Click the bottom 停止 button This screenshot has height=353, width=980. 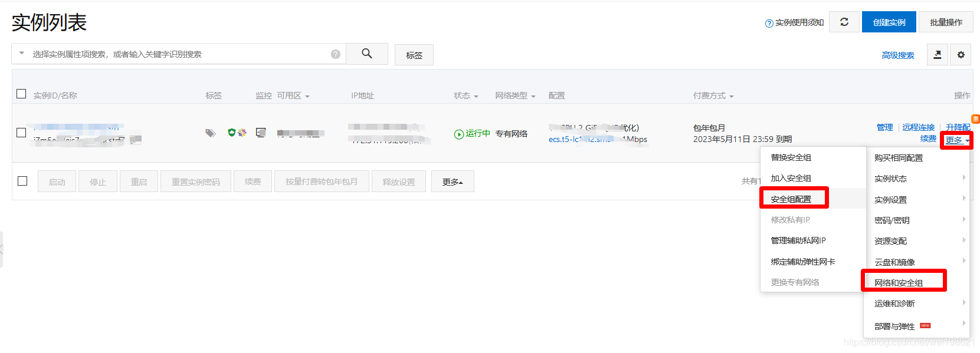[98, 182]
